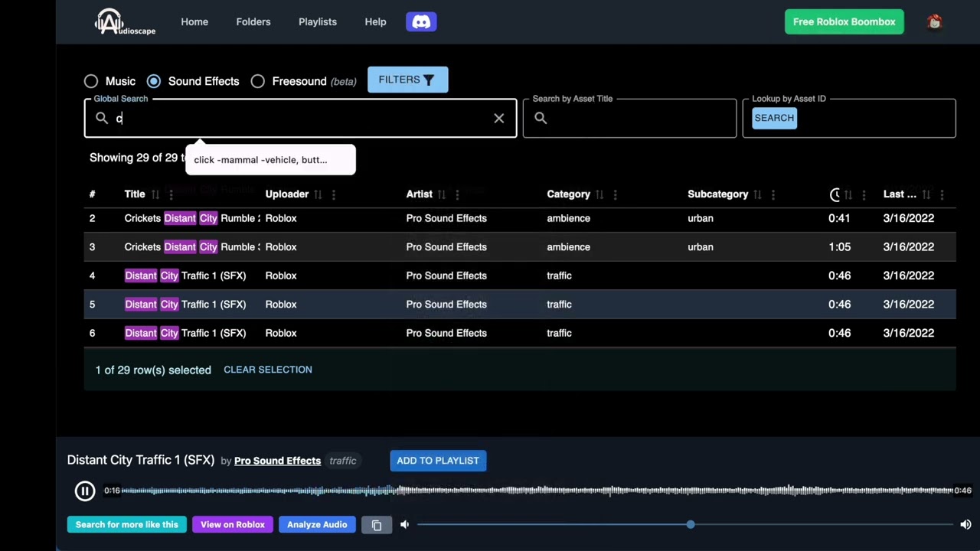Viewport: 980px width, 551px height.
Task: Copy asset ID with the clipboard icon
Action: point(377,525)
